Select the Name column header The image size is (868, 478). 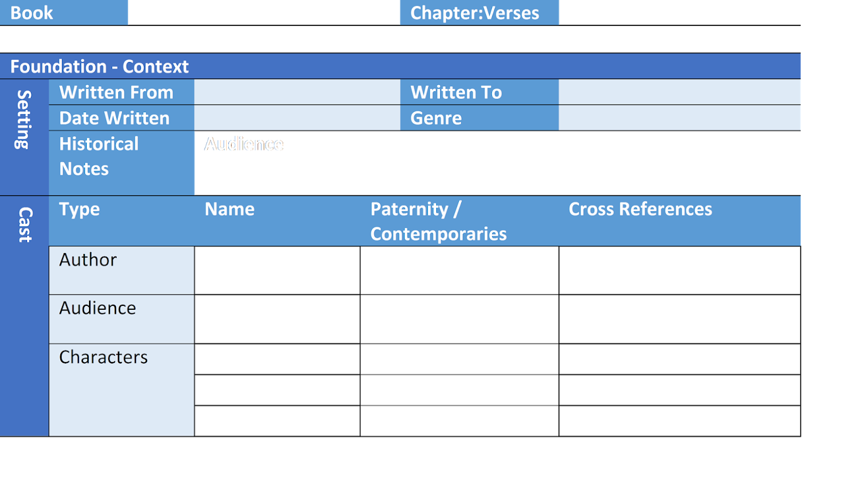[229, 209]
